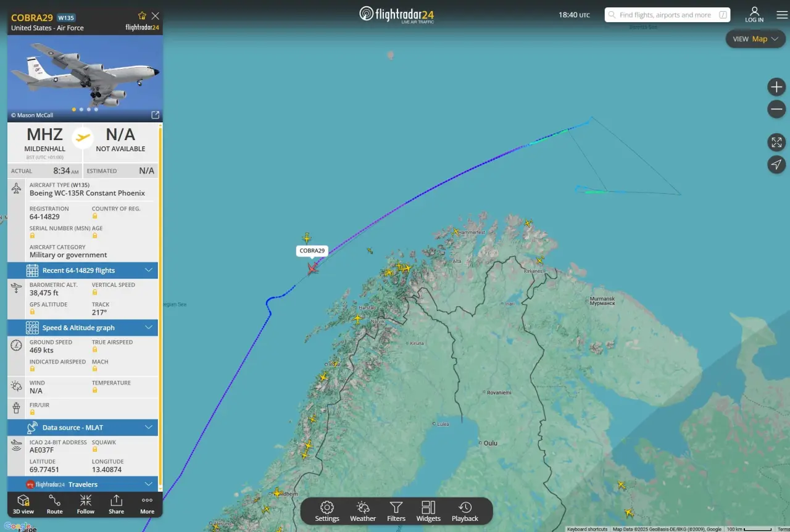Image resolution: width=790 pixels, height=532 pixels.
Task: Click the favorite star icon for COBRA29
Action: [x=142, y=15]
